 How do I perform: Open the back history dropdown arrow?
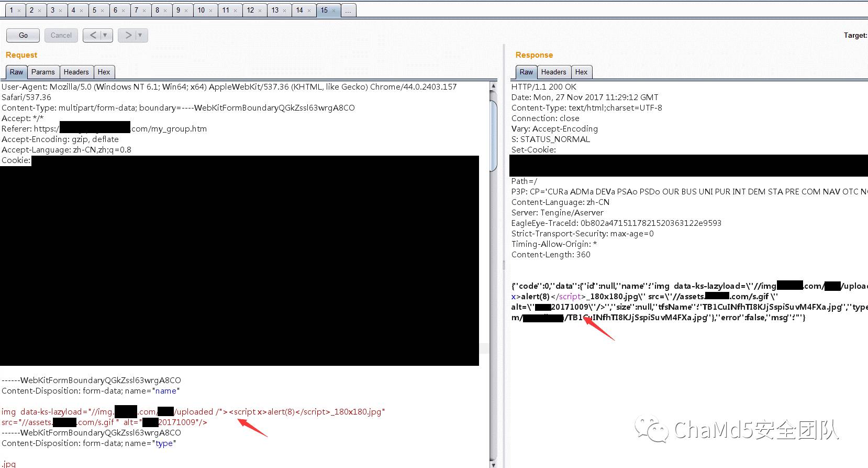(x=106, y=35)
